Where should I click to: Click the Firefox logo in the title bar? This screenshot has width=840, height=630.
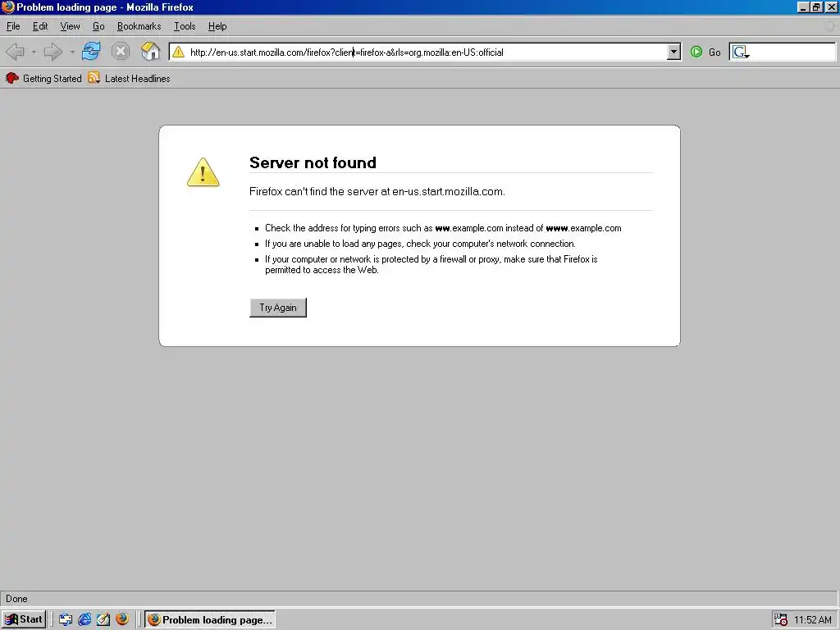click(x=8, y=7)
